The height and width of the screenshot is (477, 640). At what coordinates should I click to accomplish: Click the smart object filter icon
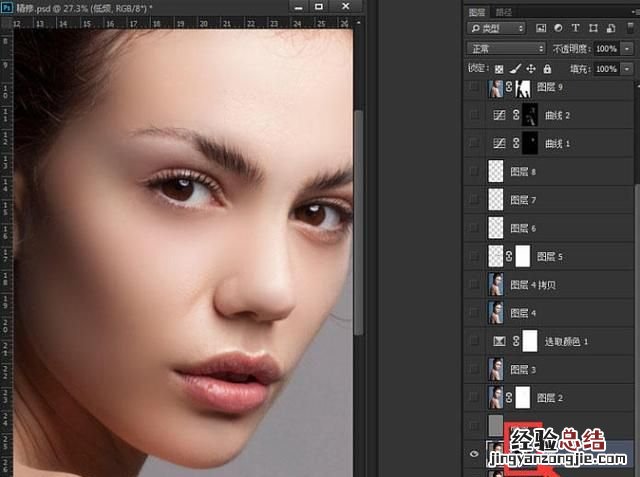[609, 29]
